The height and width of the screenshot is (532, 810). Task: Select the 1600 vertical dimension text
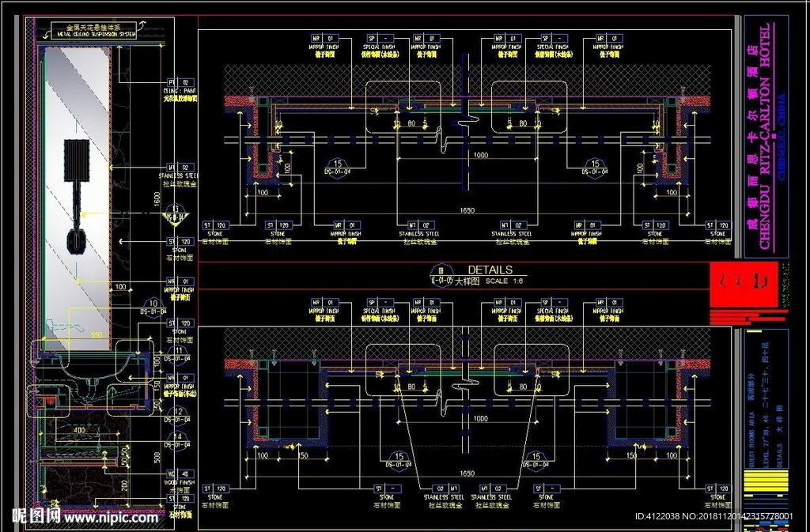coord(157,202)
